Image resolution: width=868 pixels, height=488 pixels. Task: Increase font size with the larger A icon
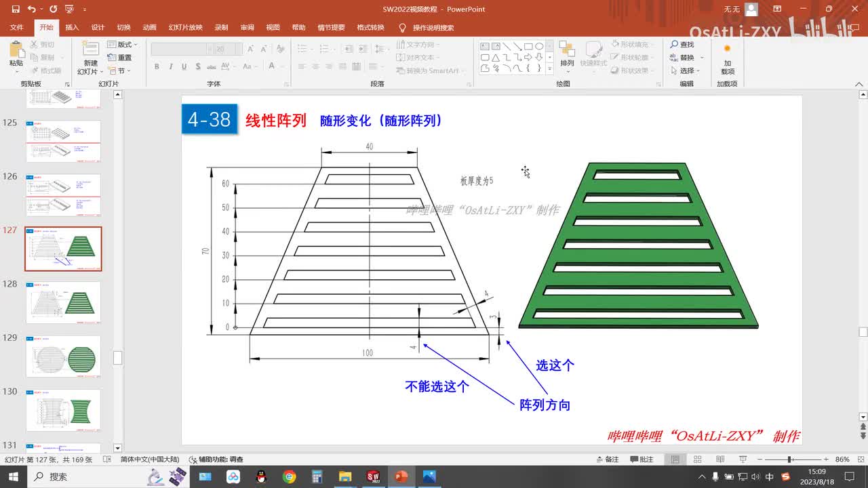point(250,49)
